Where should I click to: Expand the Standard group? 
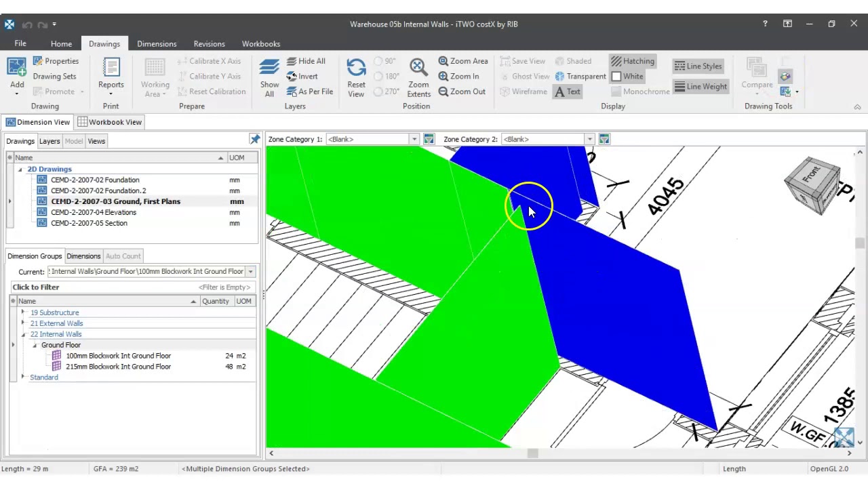(23, 378)
